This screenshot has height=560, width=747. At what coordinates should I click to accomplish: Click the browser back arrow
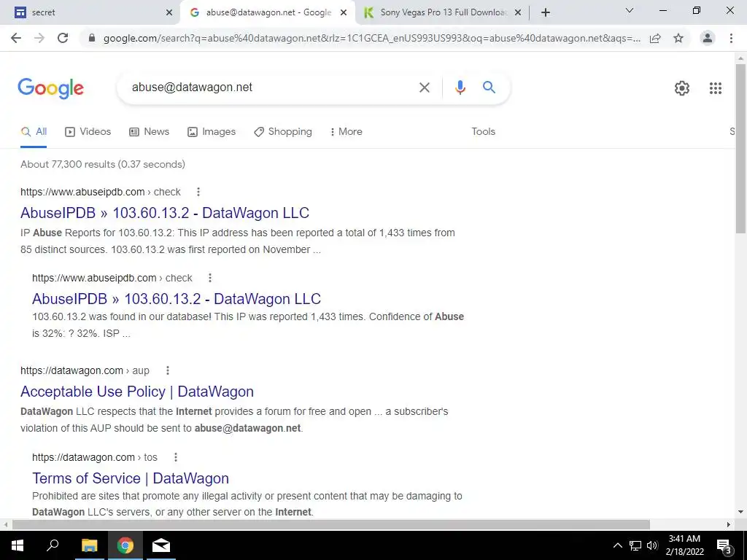coord(16,38)
